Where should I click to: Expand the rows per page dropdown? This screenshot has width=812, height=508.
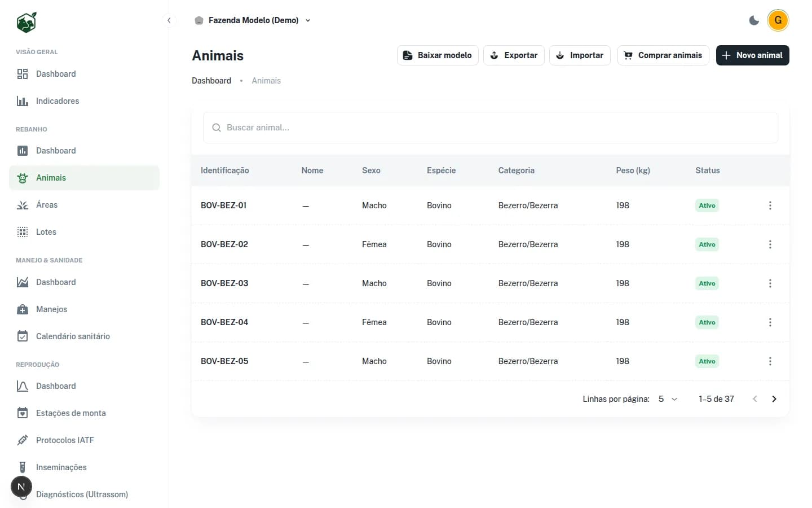click(x=668, y=399)
